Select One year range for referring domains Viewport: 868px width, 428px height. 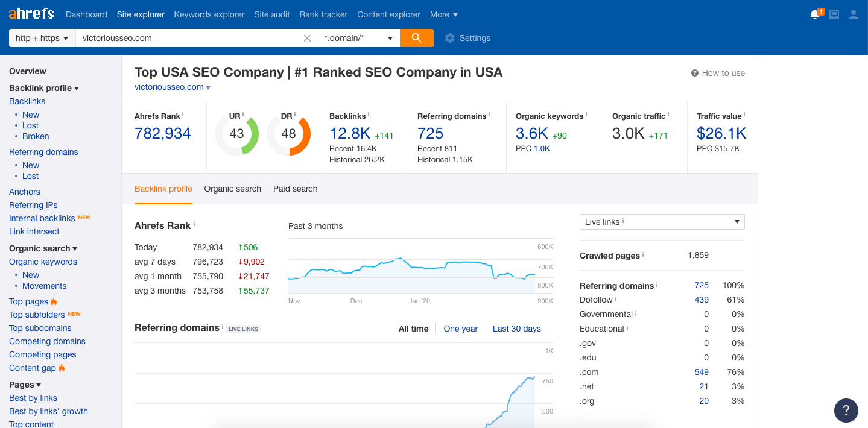click(460, 329)
